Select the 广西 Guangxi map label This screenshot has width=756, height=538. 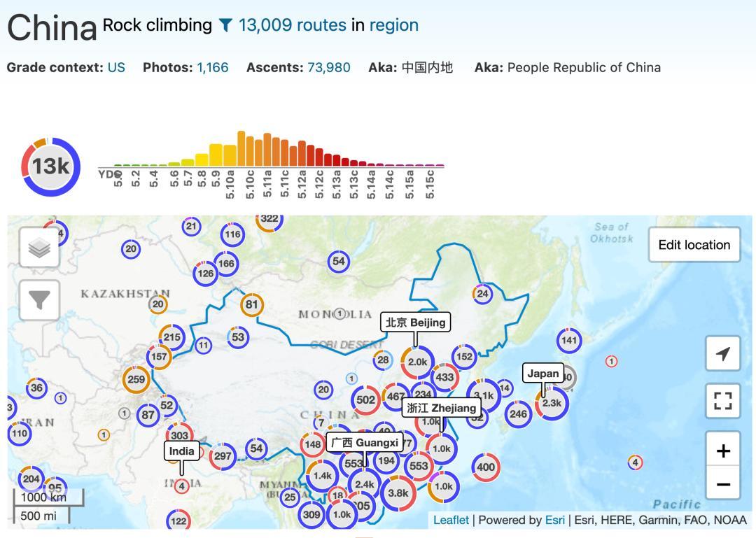tap(365, 443)
